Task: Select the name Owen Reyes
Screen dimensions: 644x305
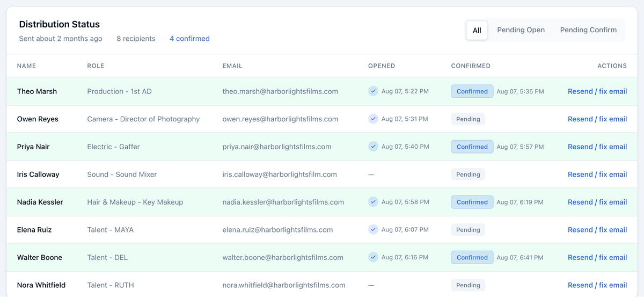Action: pyautogui.click(x=38, y=119)
